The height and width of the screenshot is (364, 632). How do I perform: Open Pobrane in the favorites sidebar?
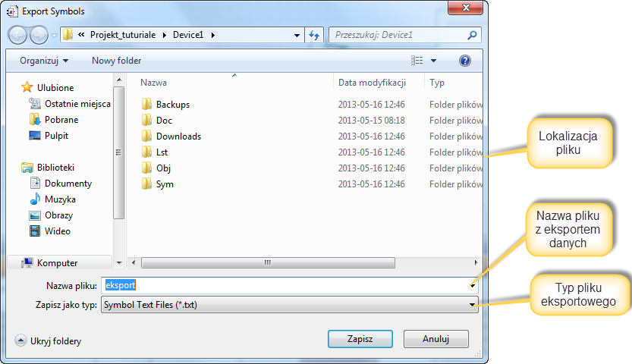click(x=61, y=120)
